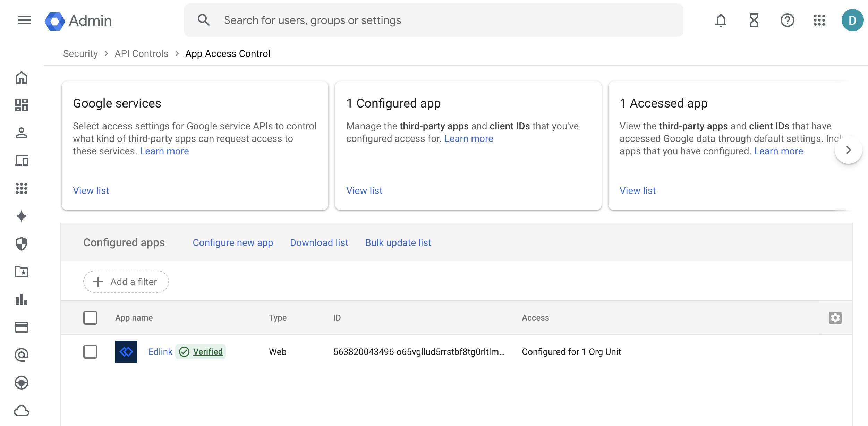868x426 pixels.
Task: Open the tasks hourglass icon
Action: pyautogui.click(x=754, y=20)
